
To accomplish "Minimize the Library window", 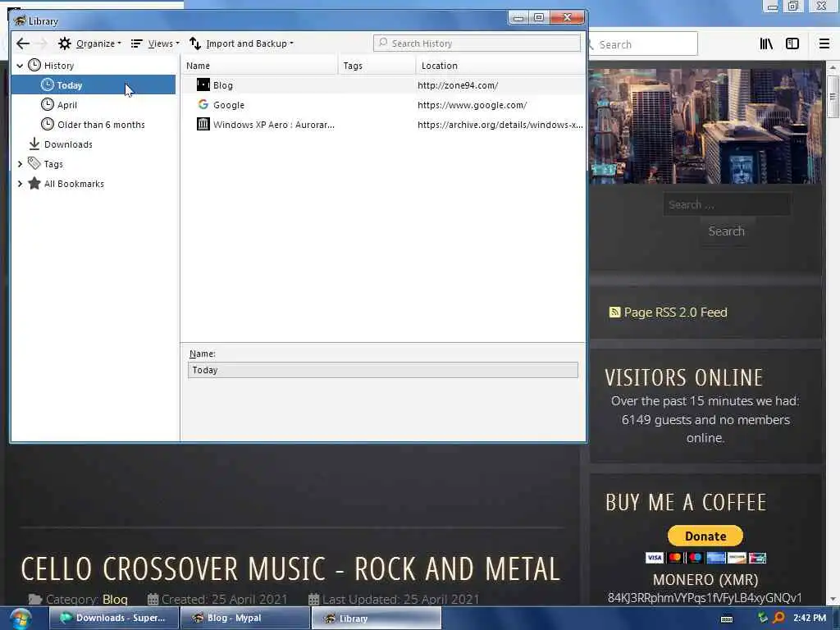I will click(518, 18).
